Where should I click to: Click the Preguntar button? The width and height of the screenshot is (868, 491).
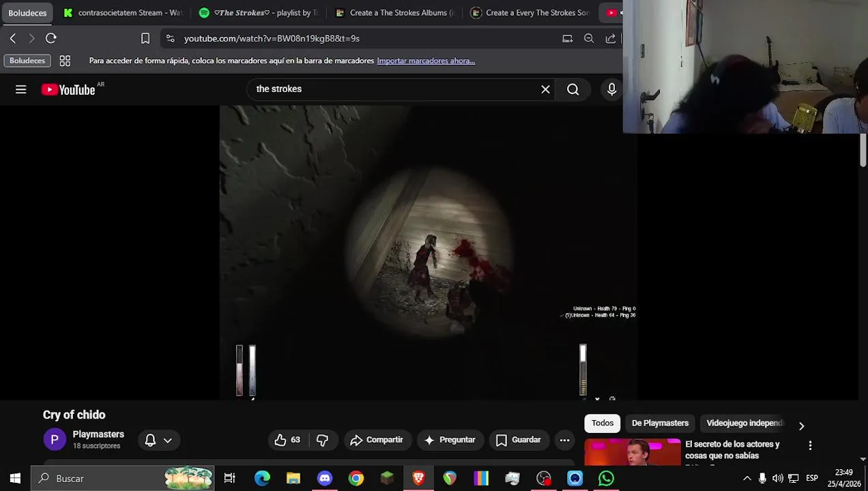450,440
